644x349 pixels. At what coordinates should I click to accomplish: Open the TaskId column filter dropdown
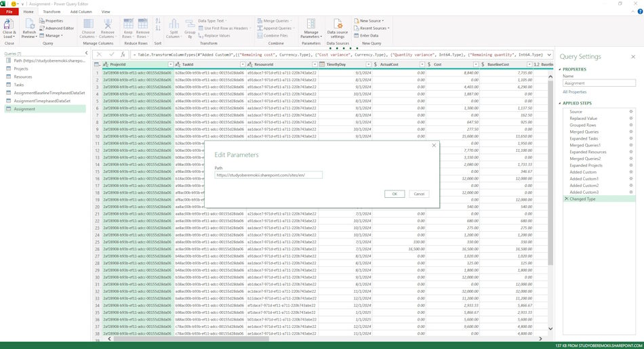tap(242, 64)
